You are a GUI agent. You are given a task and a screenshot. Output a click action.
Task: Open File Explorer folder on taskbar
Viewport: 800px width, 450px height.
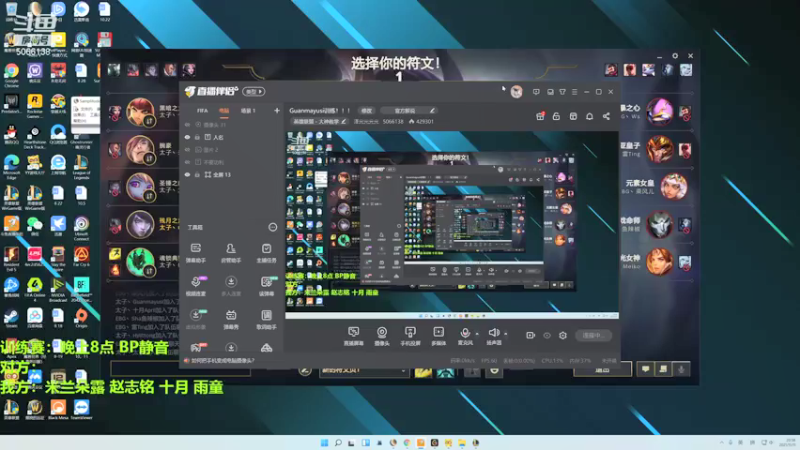tap(462, 442)
